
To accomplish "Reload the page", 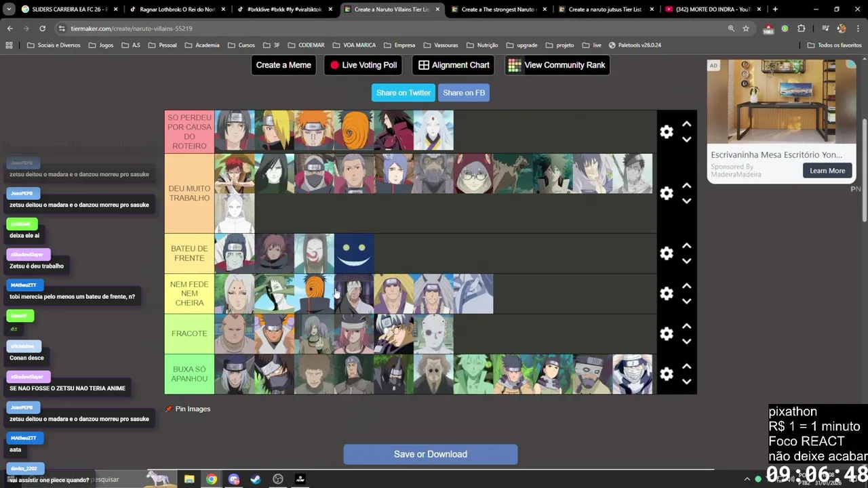I will tap(42, 28).
